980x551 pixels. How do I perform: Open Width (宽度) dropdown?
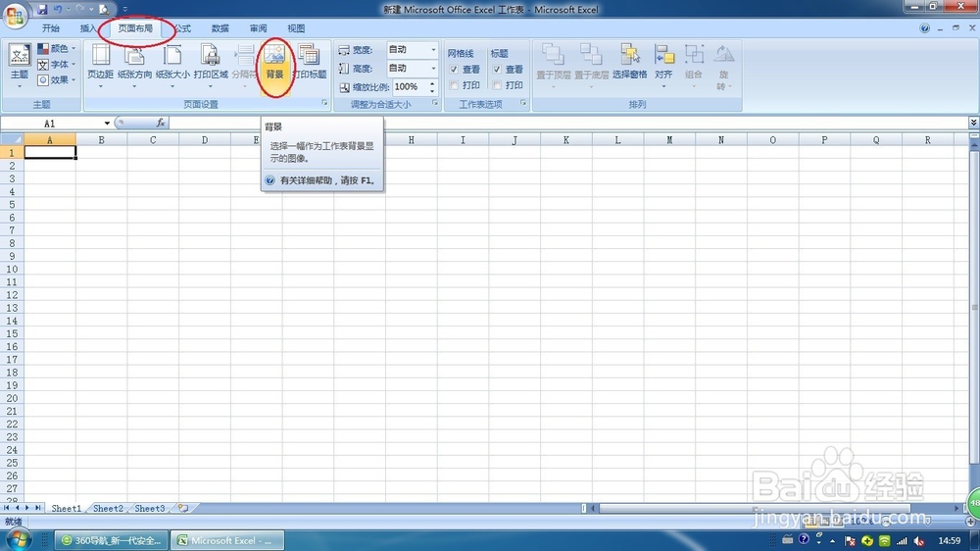pos(433,49)
